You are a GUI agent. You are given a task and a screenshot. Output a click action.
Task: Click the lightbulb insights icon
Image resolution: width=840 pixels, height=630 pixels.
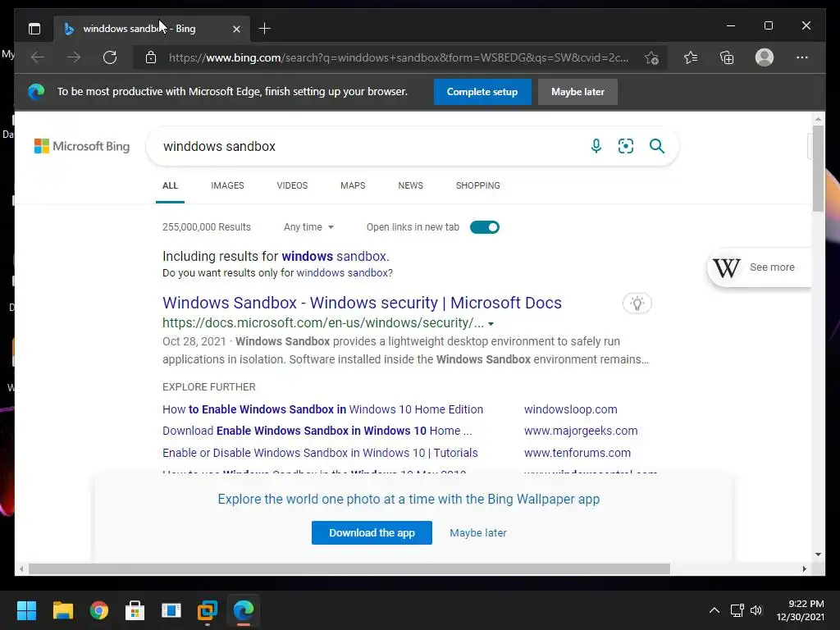tap(637, 304)
